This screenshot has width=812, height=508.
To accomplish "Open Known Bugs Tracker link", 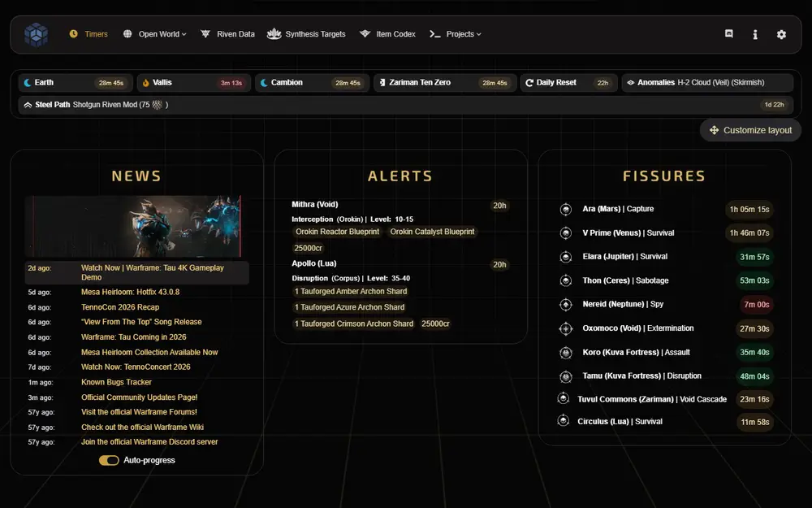I will [116, 382].
